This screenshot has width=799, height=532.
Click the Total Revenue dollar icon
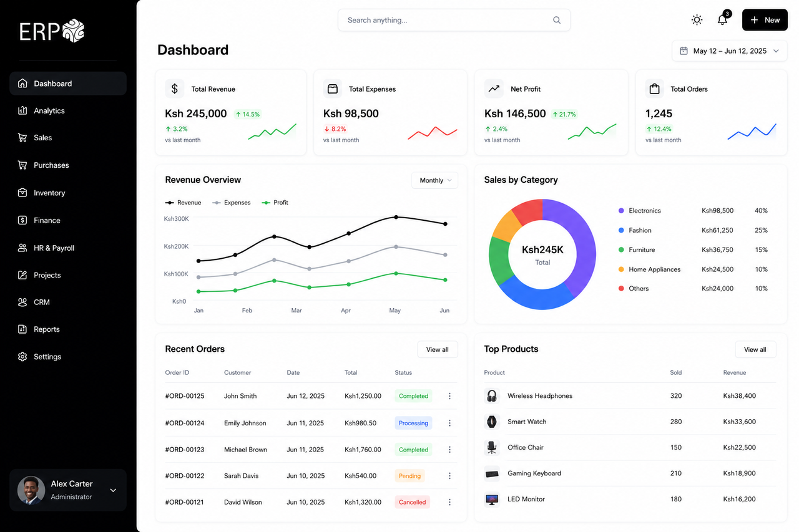(175, 89)
